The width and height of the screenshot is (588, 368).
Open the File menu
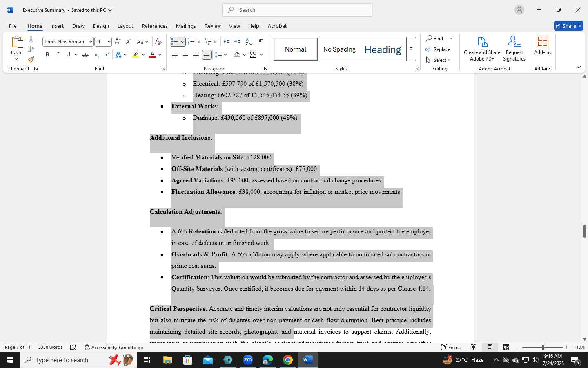pos(13,26)
